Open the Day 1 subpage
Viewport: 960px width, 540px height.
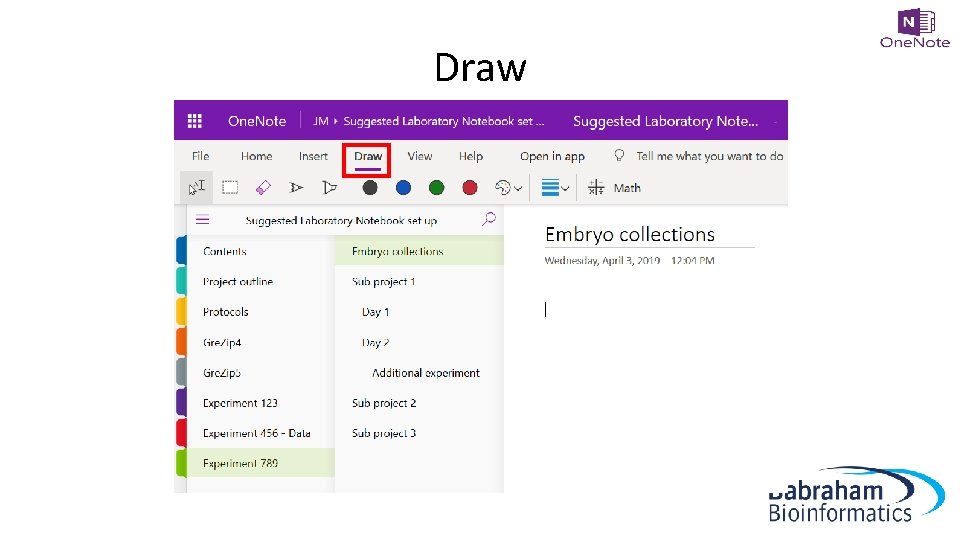tap(375, 312)
